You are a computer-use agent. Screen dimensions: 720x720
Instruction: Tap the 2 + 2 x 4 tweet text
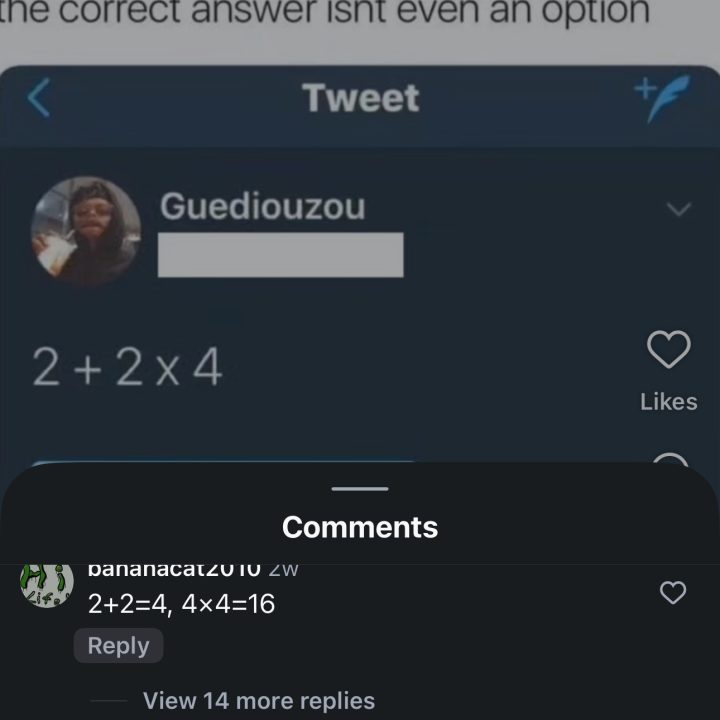pyautogui.click(x=128, y=367)
